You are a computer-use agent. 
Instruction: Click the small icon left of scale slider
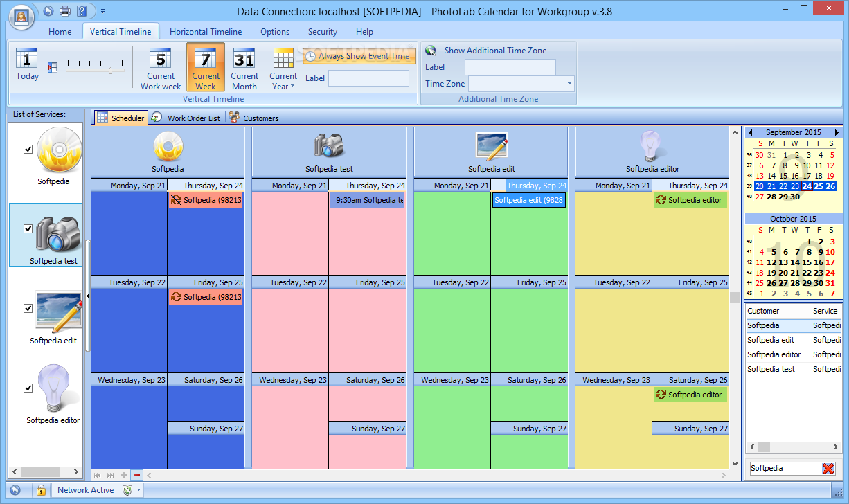pos(53,67)
